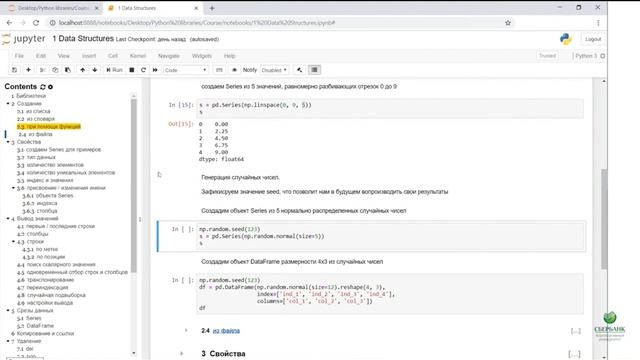Viewport: 640px width, 360px height.
Task: Go to 2.2 из словаря in Contents
Action: (x=36, y=119)
